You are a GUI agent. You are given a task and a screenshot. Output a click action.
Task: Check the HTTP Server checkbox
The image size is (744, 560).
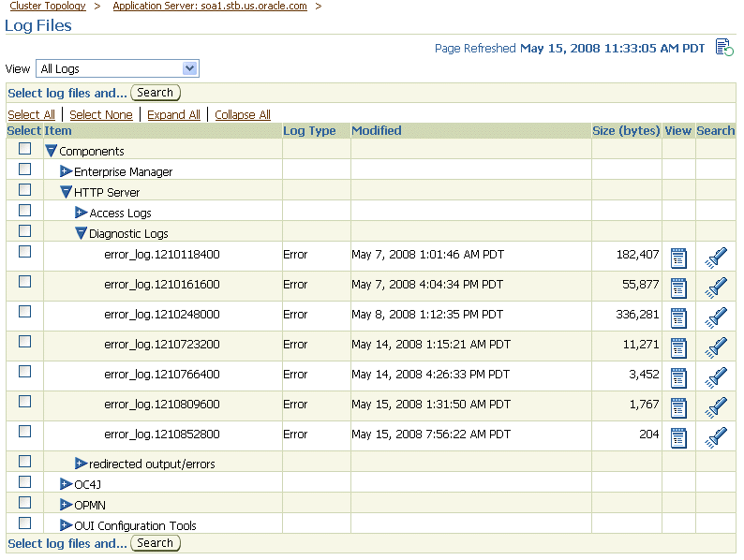(24, 190)
